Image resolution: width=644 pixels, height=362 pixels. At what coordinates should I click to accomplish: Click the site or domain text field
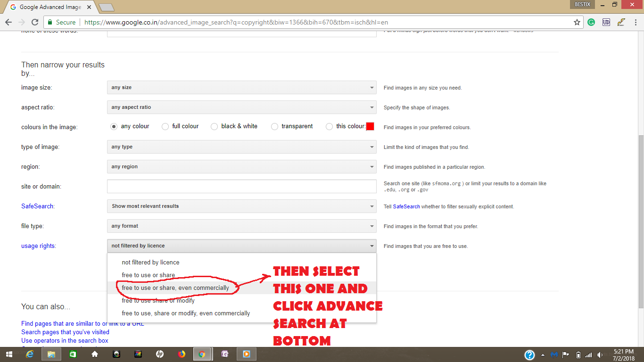(242, 187)
